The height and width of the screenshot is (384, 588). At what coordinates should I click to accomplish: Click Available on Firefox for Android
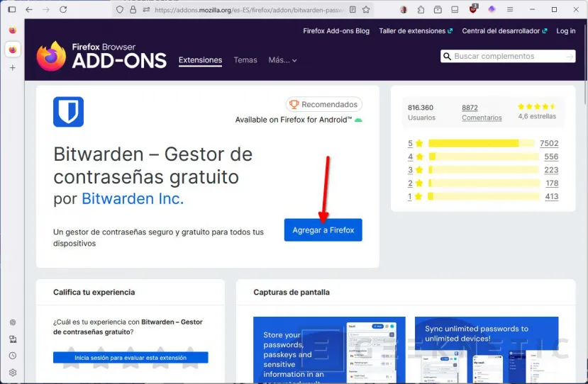(299, 120)
